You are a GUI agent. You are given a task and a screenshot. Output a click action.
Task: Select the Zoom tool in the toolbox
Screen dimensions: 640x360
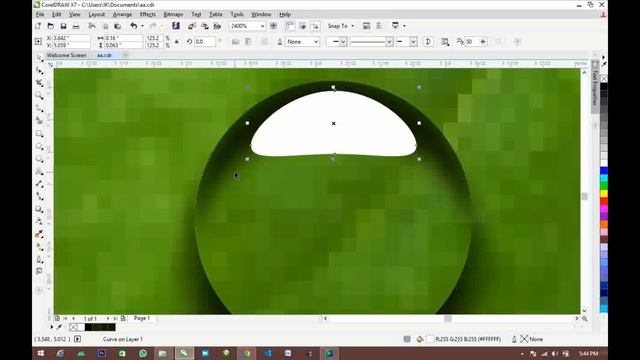[39, 96]
